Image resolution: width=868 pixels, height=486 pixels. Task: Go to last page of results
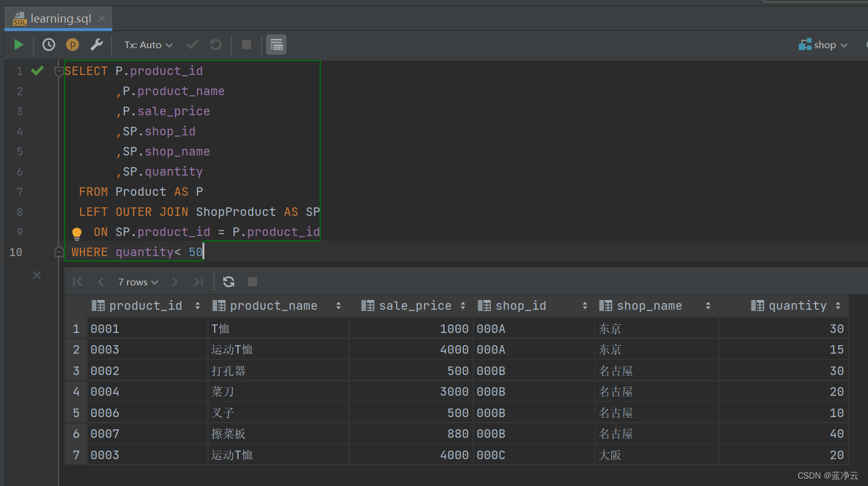click(198, 282)
